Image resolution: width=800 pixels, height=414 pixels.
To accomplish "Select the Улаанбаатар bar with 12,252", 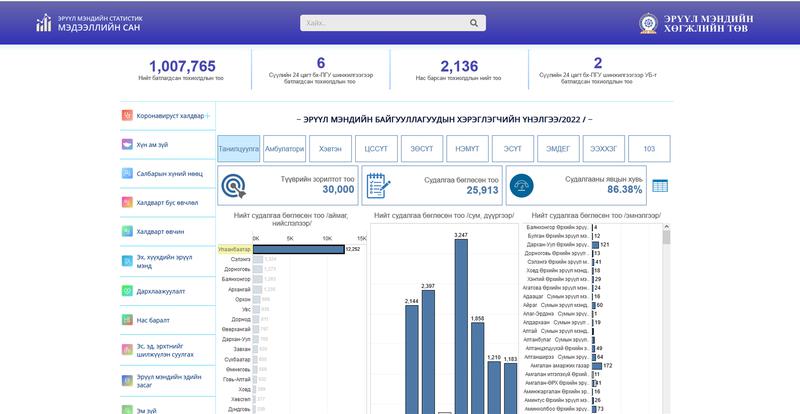I will pyautogui.click(x=298, y=250).
